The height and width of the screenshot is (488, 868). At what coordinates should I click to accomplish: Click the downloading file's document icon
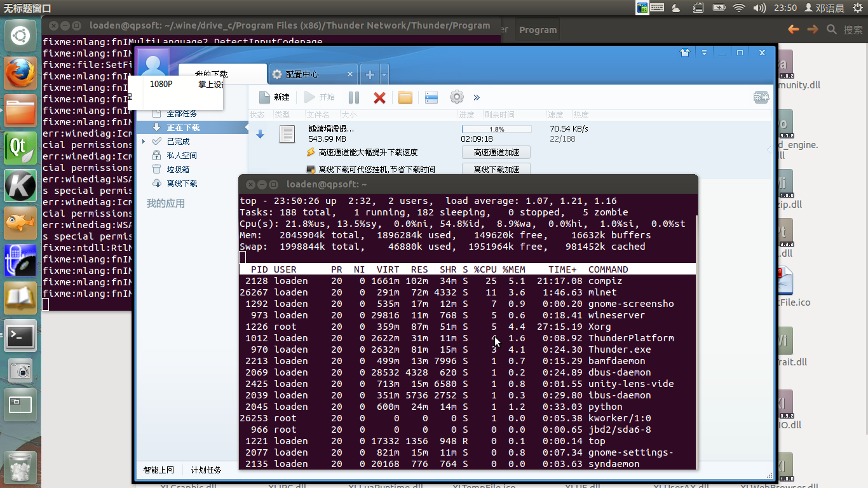coord(287,133)
